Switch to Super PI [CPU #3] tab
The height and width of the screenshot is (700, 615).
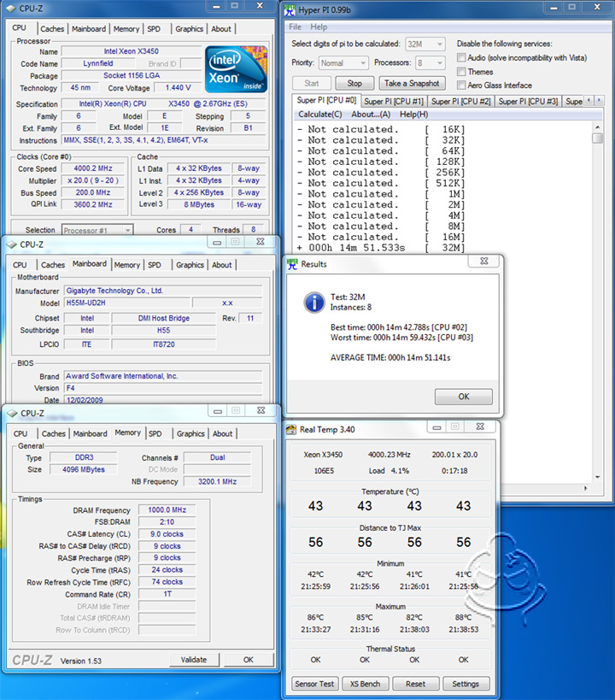pyautogui.click(x=528, y=102)
